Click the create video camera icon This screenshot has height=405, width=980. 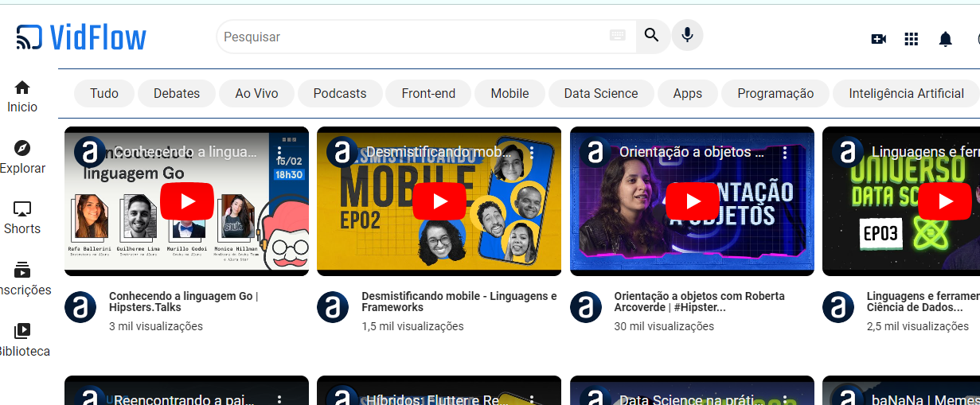tap(879, 39)
